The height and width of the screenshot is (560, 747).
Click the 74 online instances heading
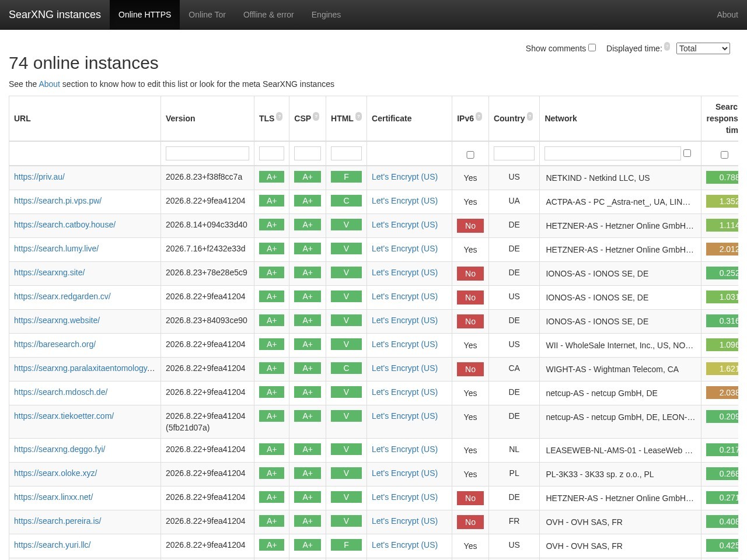(x=83, y=62)
